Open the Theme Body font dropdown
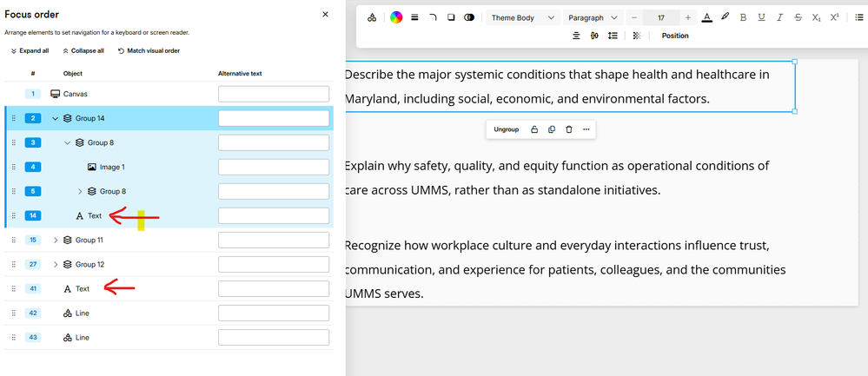Screen dimensions: 868x376 coord(522,17)
